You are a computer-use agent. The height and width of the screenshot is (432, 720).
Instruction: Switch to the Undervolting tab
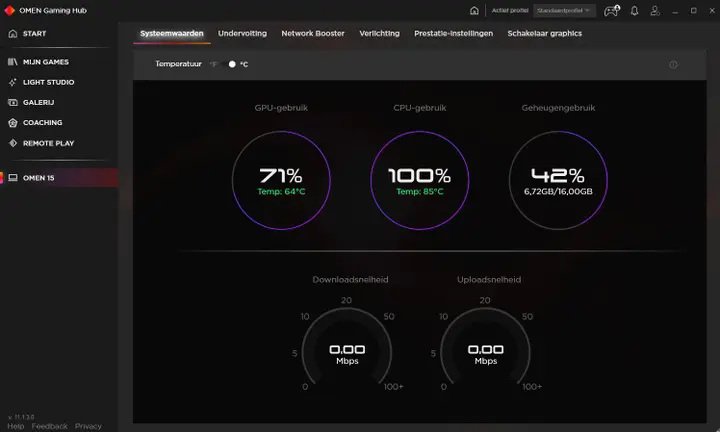(242, 34)
